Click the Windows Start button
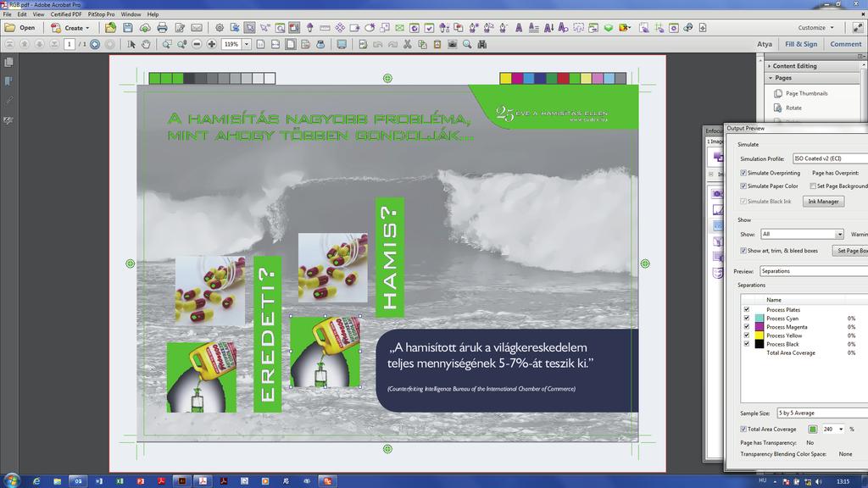The width and height of the screenshot is (868, 488). coord(11,481)
